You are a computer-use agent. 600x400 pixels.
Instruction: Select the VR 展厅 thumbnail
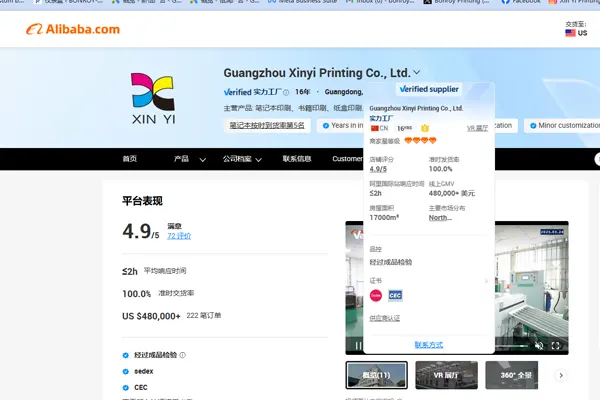click(447, 375)
